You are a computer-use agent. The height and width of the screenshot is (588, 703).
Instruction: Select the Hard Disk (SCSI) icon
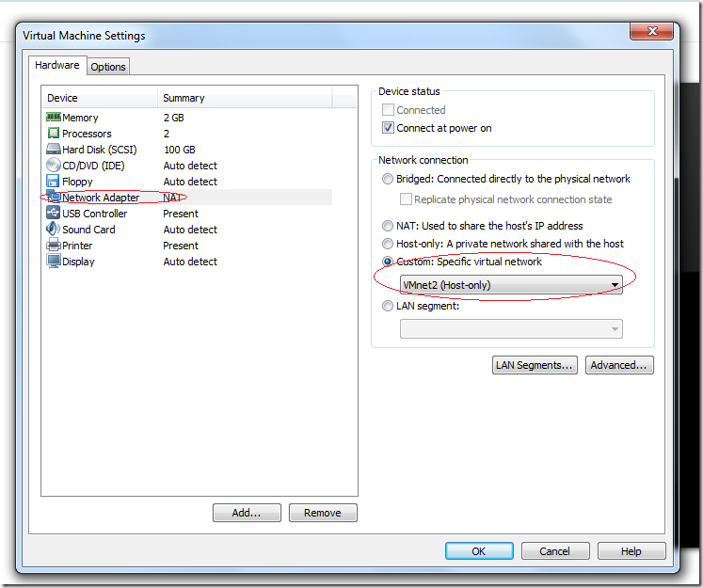[x=54, y=150]
